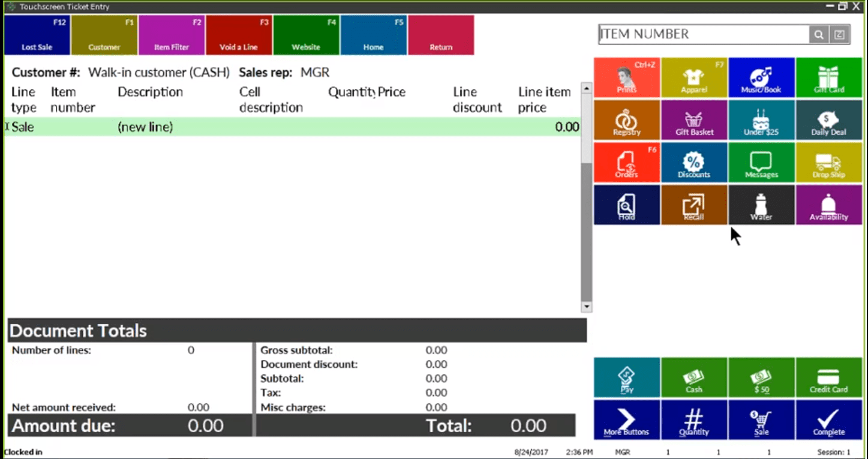868x459 pixels.
Task: Select the Apparel category tile
Action: (694, 78)
